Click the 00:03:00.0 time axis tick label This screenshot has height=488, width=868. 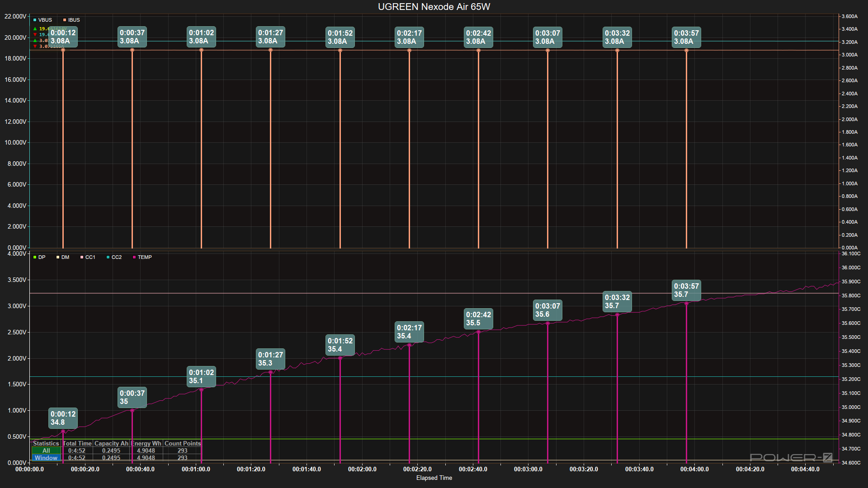click(528, 469)
